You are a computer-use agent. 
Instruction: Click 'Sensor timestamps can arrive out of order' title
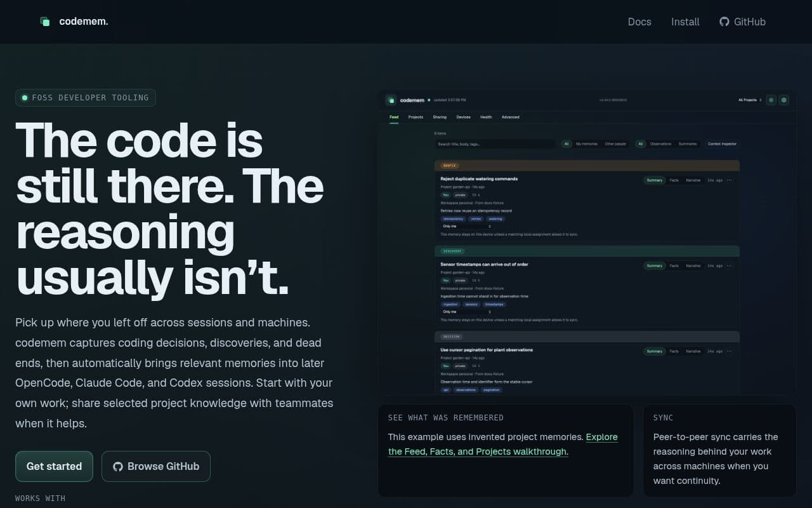pyautogui.click(x=484, y=264)
